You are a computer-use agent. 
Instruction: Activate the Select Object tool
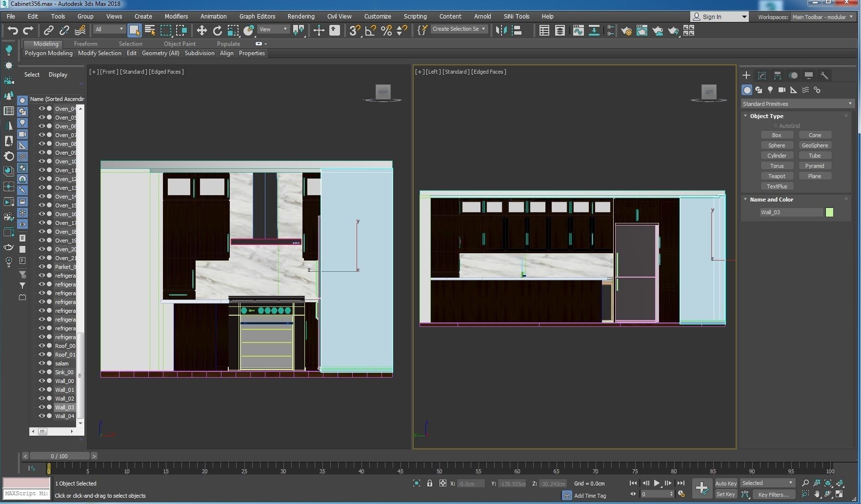[134, 31]
